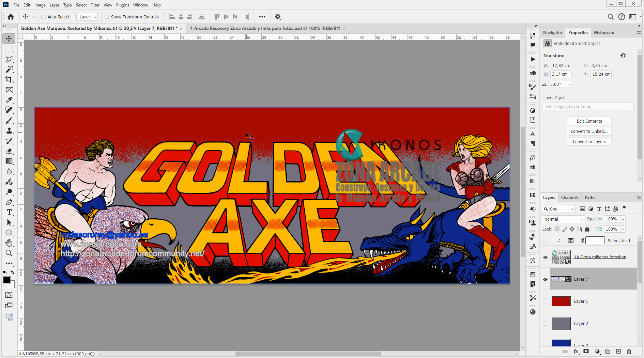This screenshot has width=644, height=358.
Task: Select the Pen tool
Action: (x=9, y=202)
